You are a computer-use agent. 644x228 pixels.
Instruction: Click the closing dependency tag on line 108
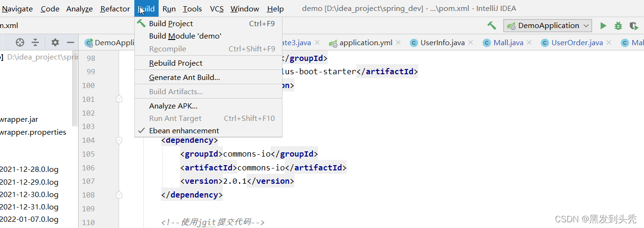[192, 195]
